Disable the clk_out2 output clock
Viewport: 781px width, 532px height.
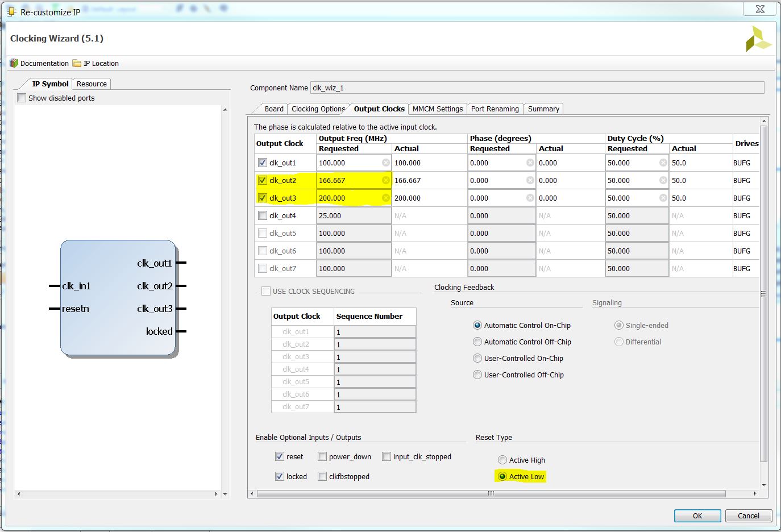[263, 180]
